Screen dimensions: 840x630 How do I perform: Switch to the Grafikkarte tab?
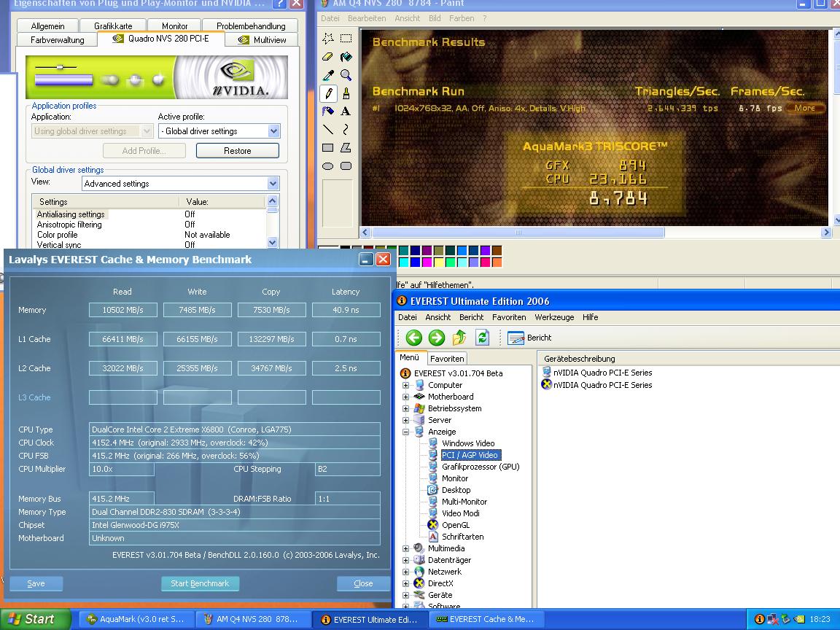pos(113,26)
